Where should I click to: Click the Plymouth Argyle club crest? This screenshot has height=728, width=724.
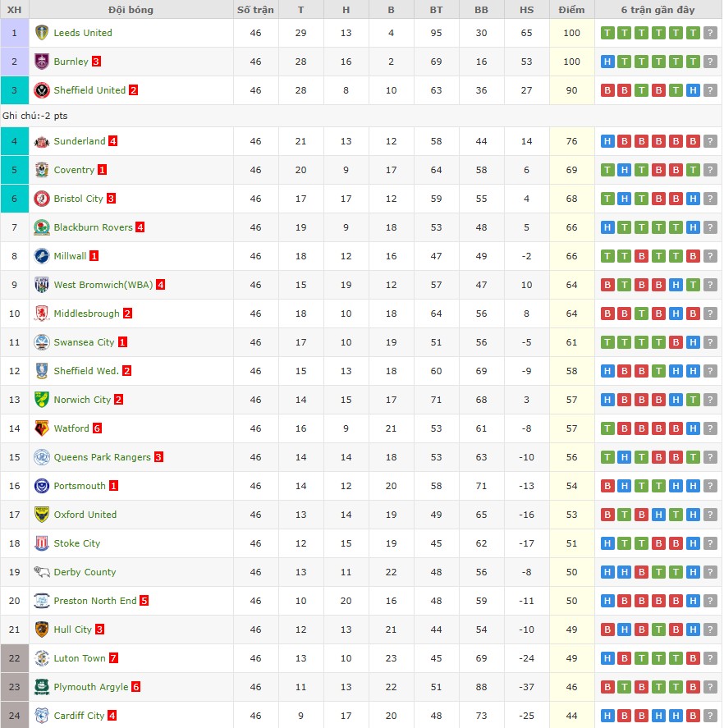coord(42,687)
